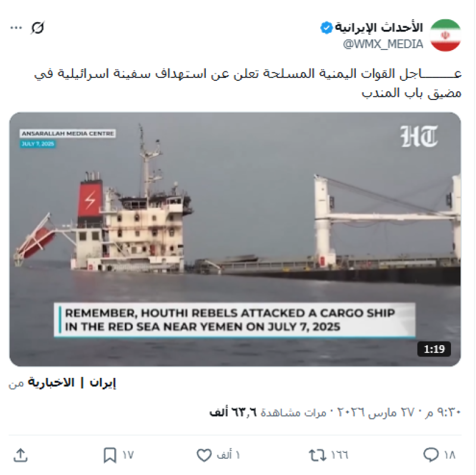Play the cargo ship video
The width and height of the screenshot is (476, 475).
pos(235,239)
